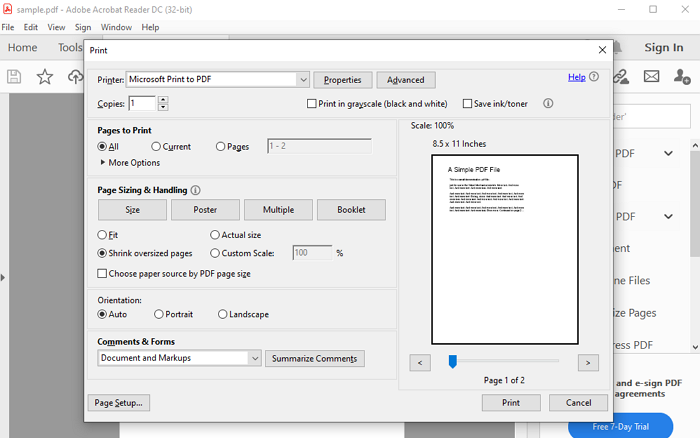Go to previous preview page arrow
The width and height of the screenshot is (700, 438).
pyautogui.click(x=420, y=363)
